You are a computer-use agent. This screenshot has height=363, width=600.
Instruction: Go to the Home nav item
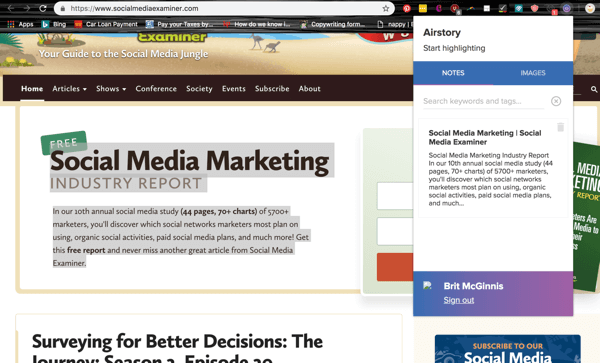coord(32,88)
